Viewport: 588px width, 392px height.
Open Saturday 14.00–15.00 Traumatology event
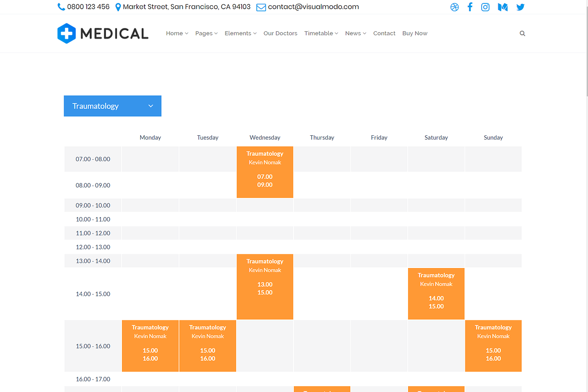[x=436, y=294]
